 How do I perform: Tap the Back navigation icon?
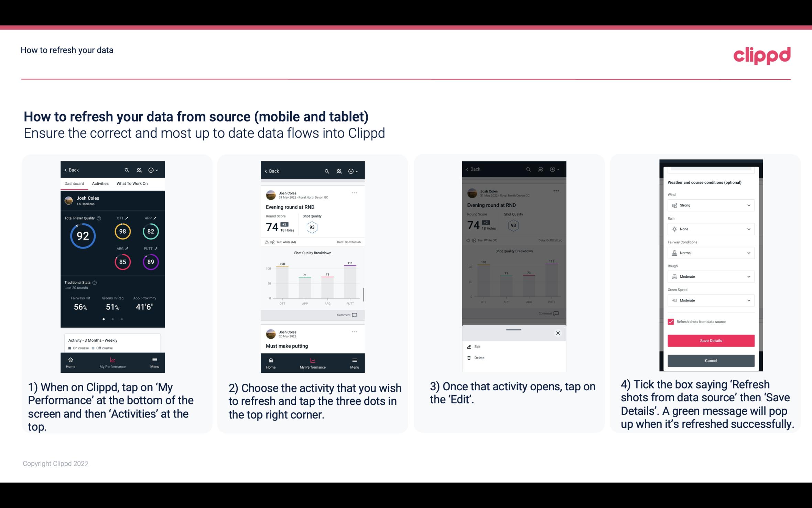pyautogui.click(x=66, y=170)
